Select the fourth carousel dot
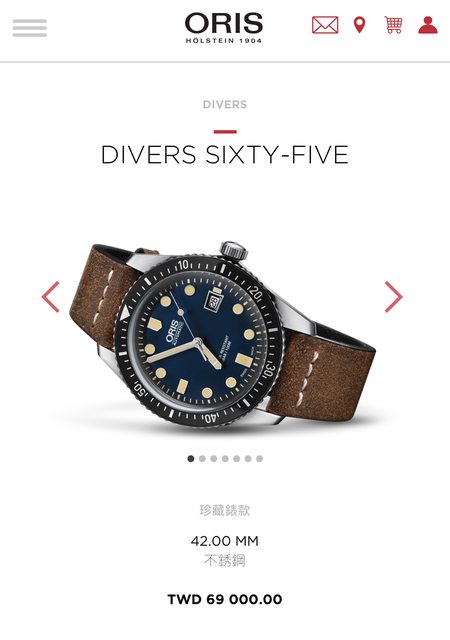This screenshot has width=450, height=640. tap(225, 459)
